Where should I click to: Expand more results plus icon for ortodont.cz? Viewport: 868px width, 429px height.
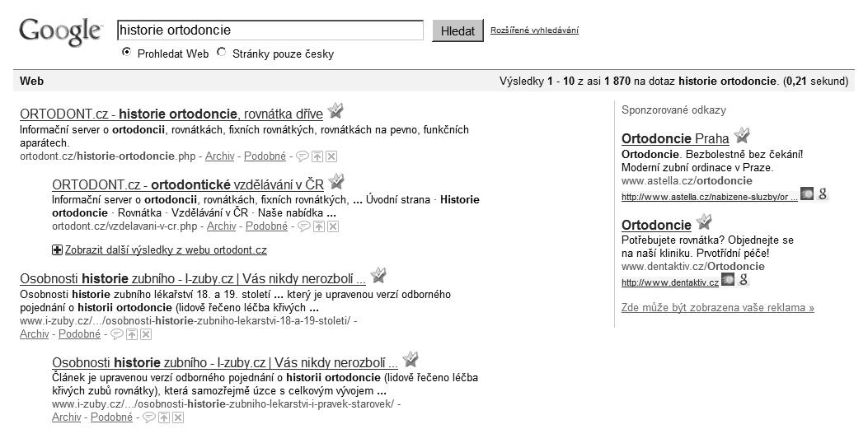tap(57, 250)
